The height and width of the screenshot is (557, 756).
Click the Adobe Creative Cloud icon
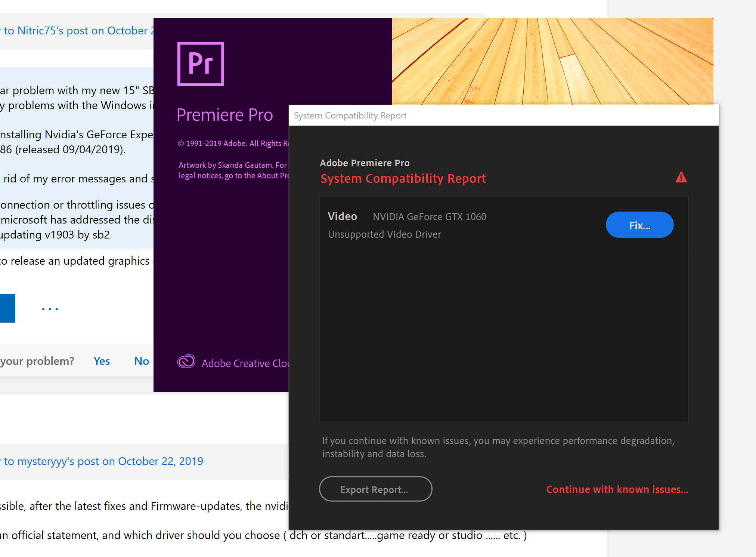(x=186, y=361)
